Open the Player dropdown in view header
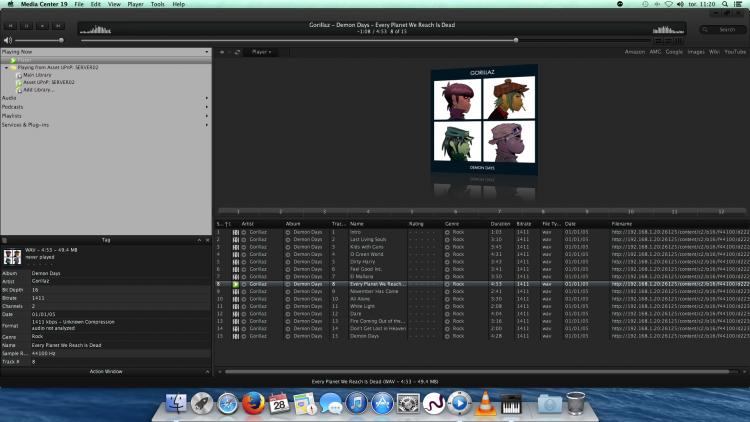The height and width of the screenshot is (422, 750). (262, 51)
